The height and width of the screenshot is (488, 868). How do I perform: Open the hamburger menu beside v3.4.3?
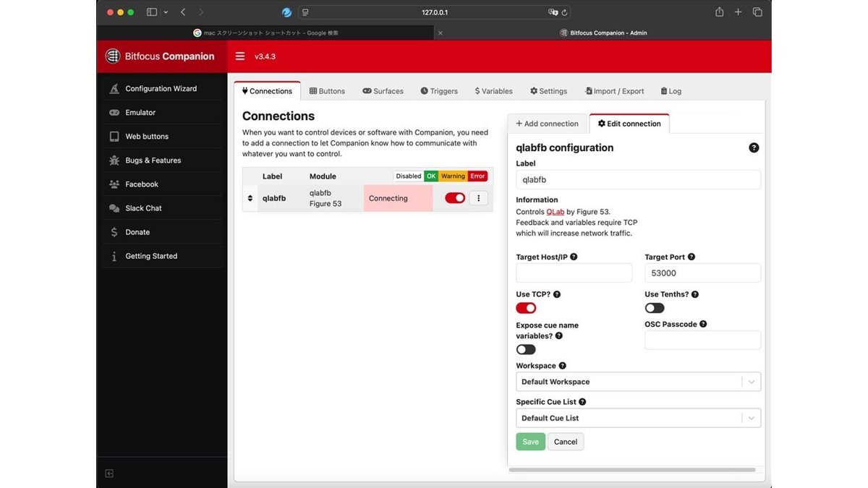240,56
